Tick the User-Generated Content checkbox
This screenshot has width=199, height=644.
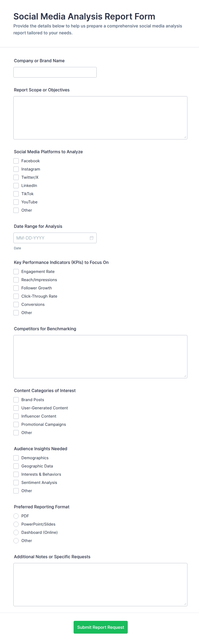coord(16,408)
